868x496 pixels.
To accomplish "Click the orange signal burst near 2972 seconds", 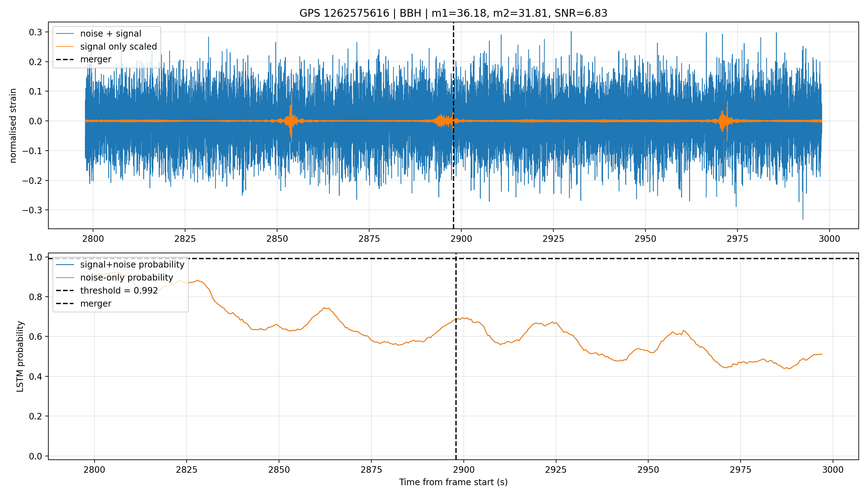I will (724, 121).
